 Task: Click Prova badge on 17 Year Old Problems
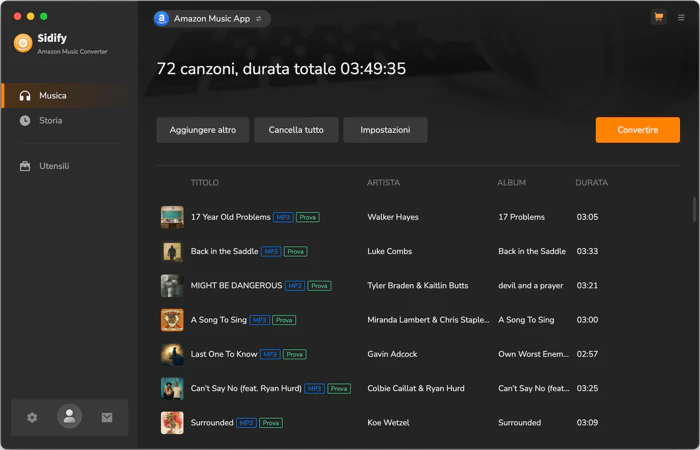(308, 217)
